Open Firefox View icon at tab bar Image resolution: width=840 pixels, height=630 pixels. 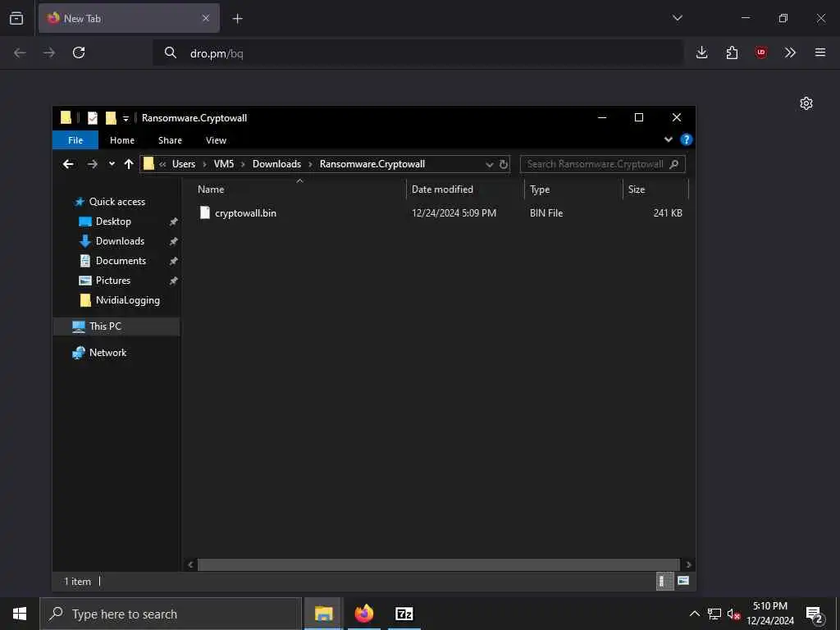point(16,18)
